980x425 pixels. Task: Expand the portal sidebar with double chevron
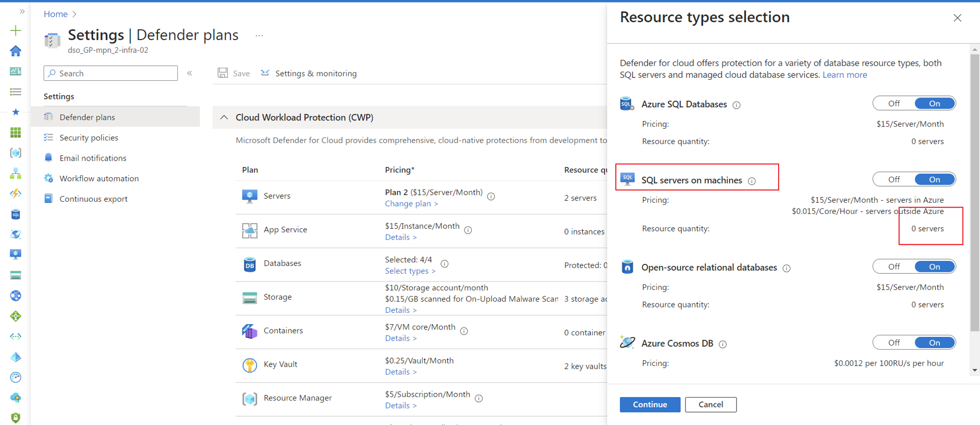[22, 11]
